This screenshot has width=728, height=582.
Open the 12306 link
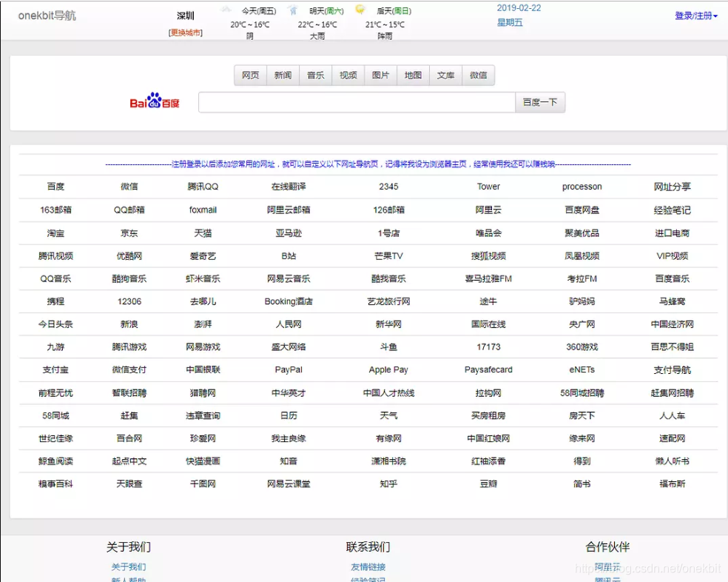[129, 301]
